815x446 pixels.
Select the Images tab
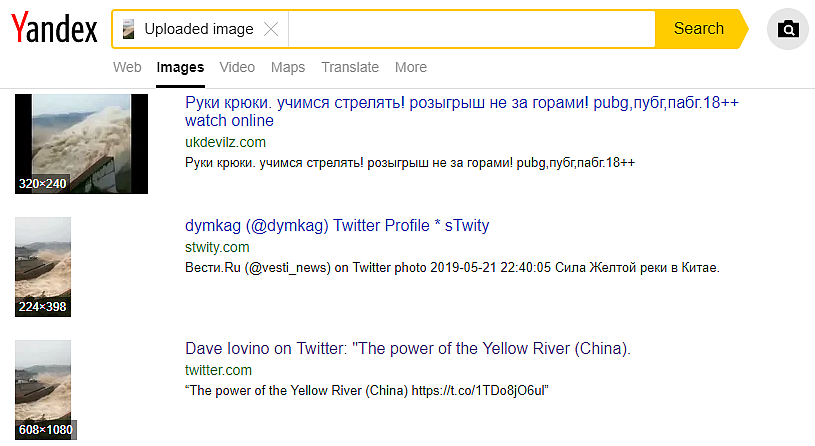(180, 68)
